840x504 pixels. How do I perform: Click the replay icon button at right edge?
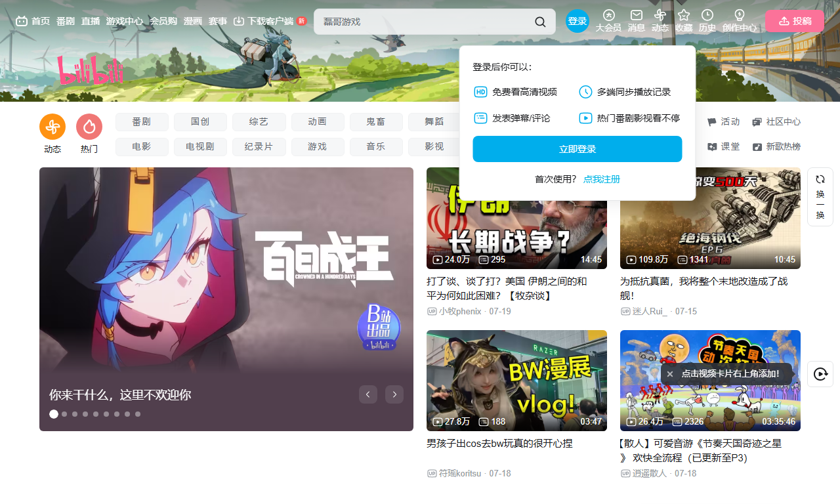[820, 374]
